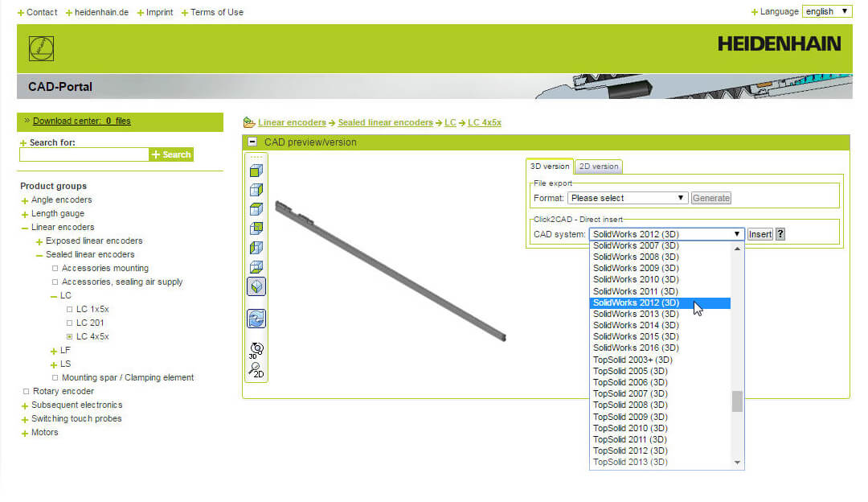Click the Heidenhain logo emblem in the header
This screenshot has height=502, width=868.
[x=42, y=49]
